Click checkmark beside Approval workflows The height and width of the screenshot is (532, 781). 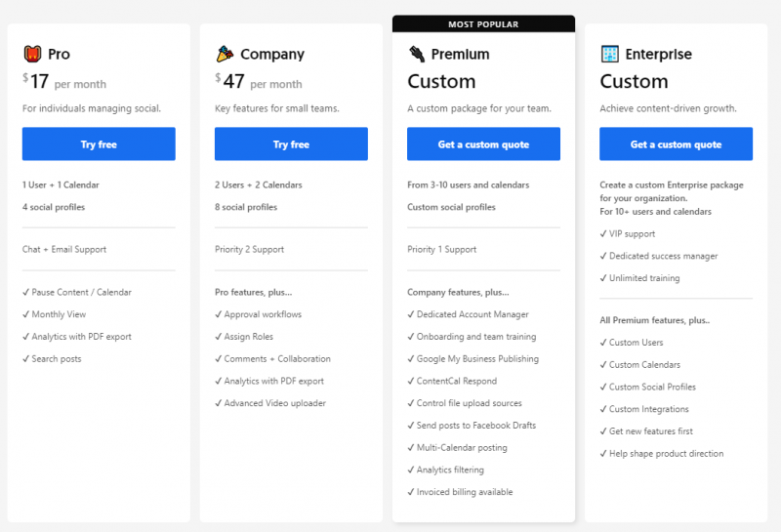coord(218,314)
